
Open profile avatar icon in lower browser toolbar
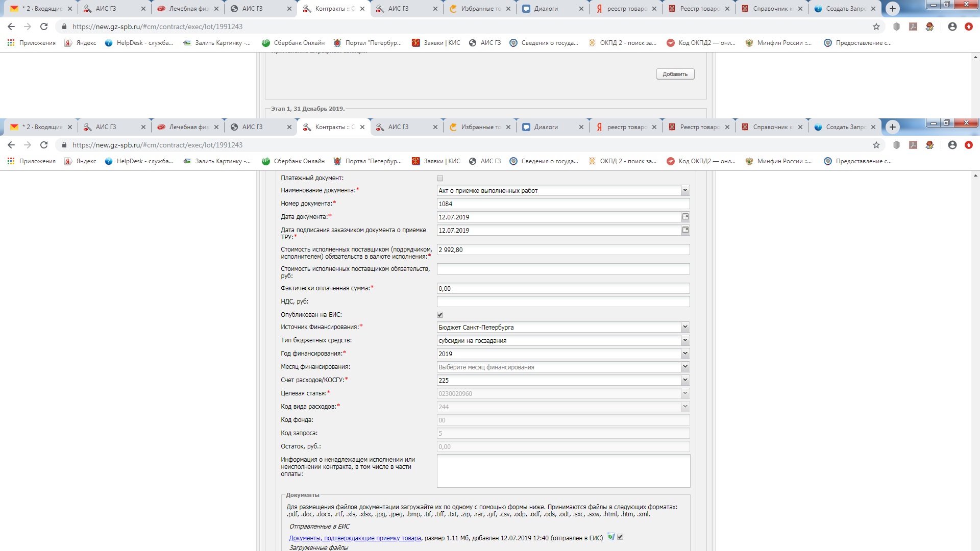point(952,145)
